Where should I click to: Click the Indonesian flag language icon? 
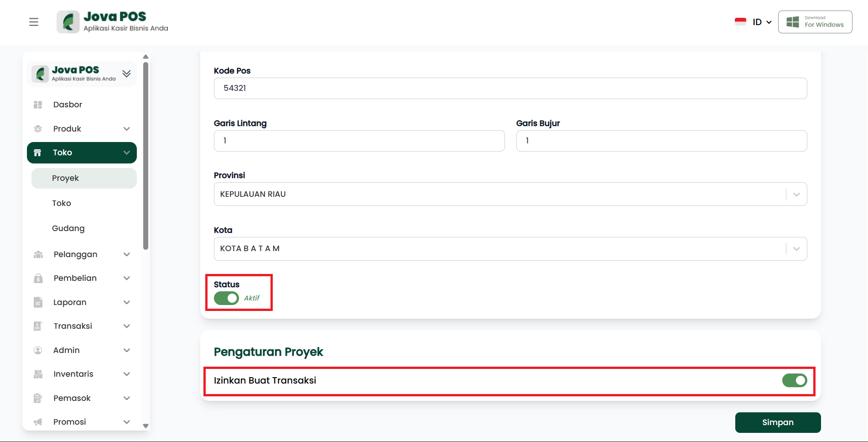740,22
